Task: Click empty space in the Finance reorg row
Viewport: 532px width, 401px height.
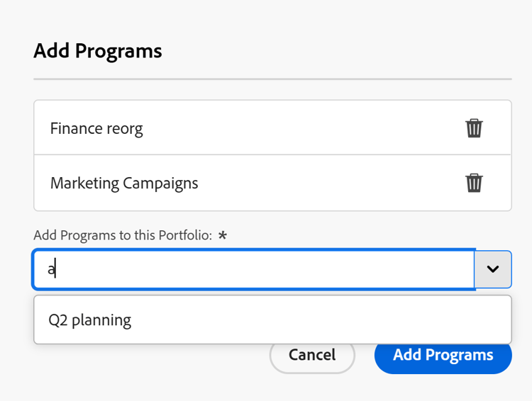Action: (x=298, y=128)
